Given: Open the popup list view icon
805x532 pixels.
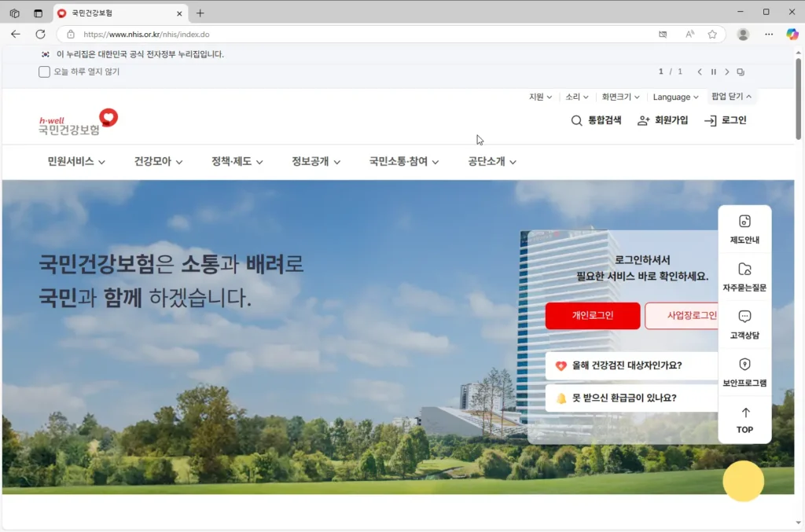Looking at the screenshot, I should coord(741,72).
